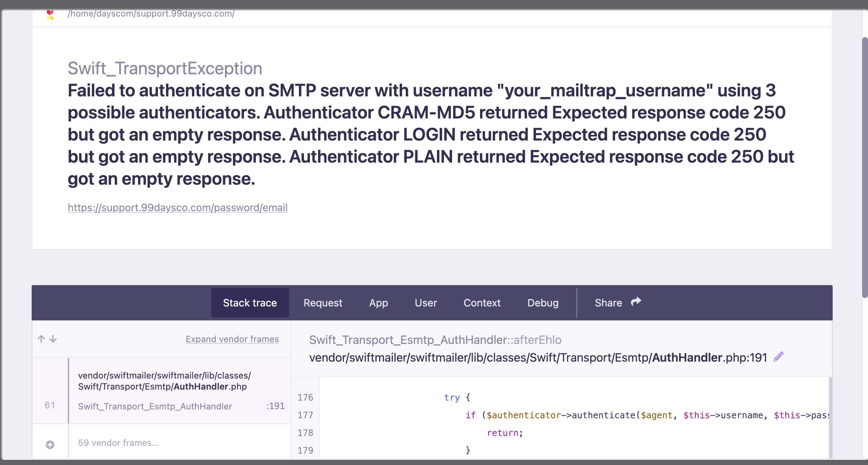Click code line number 177
This screenshot has height=465, width=868.
[x=305, y=415]
